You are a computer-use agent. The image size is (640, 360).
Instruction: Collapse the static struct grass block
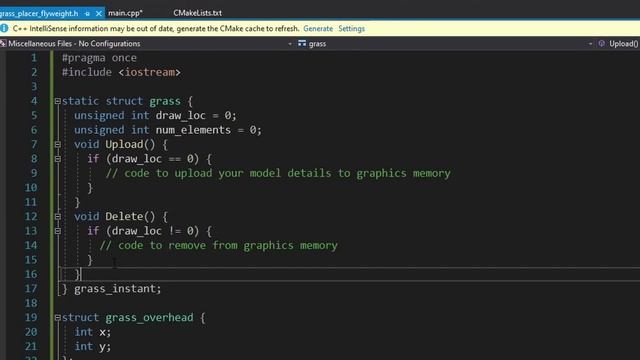(x=58, y=101)
